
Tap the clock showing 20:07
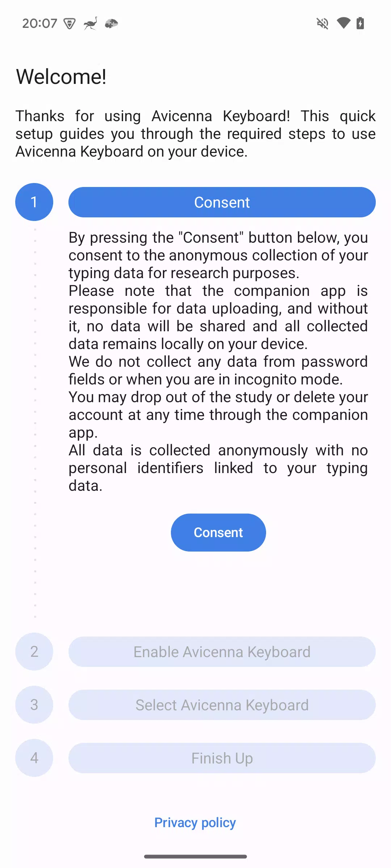39,24
